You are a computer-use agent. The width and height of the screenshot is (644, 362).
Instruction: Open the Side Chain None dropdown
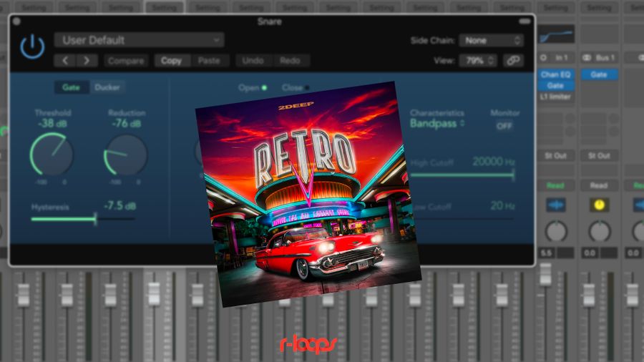tap(491, 40)
